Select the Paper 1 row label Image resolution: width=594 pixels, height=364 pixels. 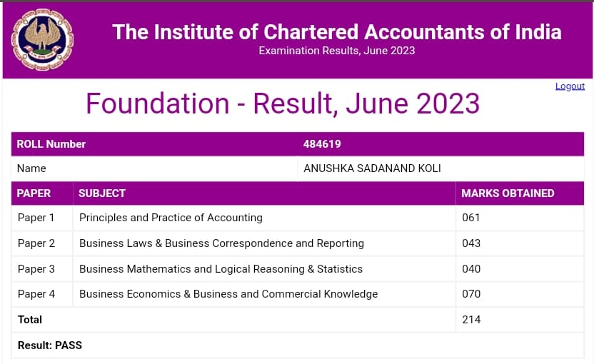(36, 218)
